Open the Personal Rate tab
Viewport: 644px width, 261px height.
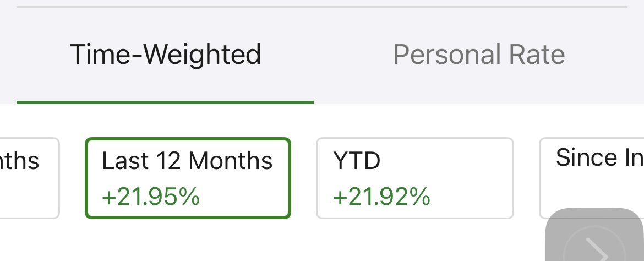479,55
